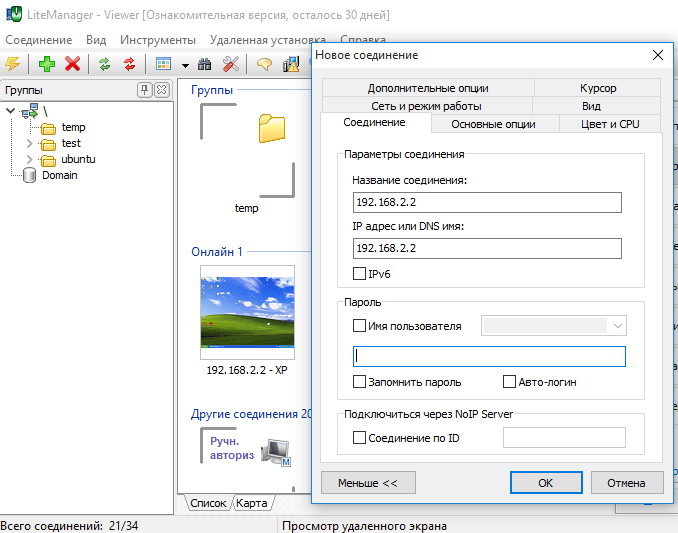Click the red arrows refresh icon
This screenshot has width=678, height=533.
129,64
